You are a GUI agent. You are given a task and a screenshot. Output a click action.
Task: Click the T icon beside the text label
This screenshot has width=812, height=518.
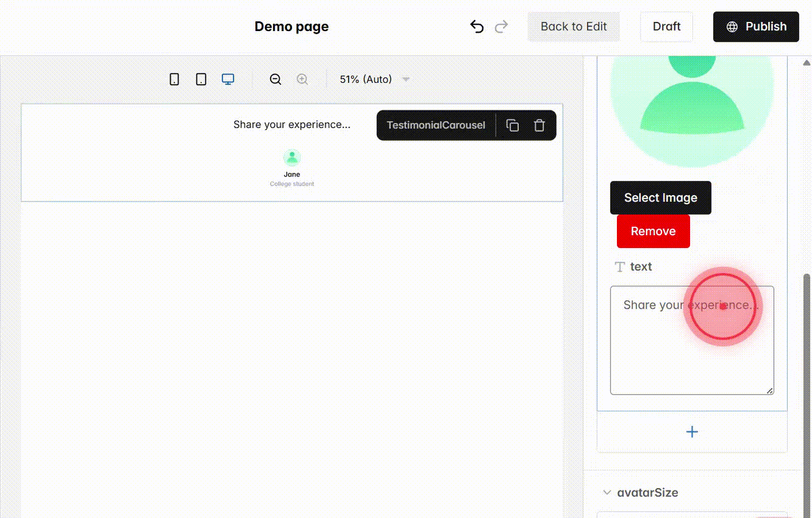(620, 266)
